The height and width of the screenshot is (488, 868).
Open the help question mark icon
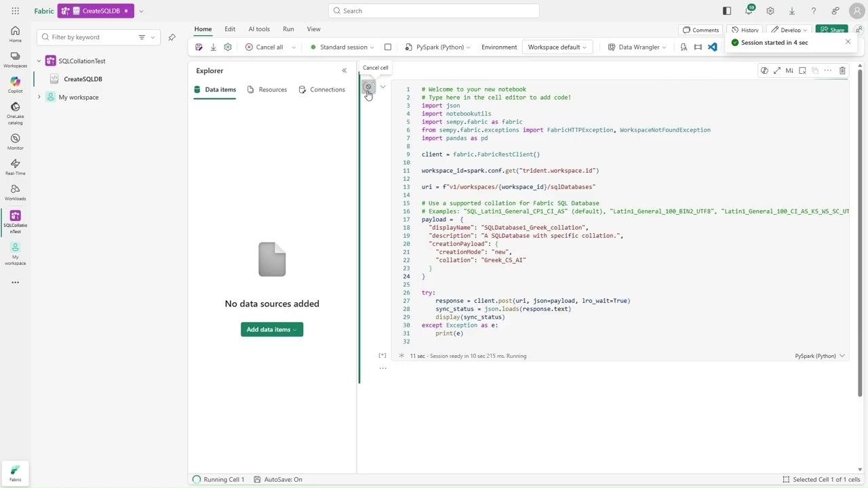point(814,11)
